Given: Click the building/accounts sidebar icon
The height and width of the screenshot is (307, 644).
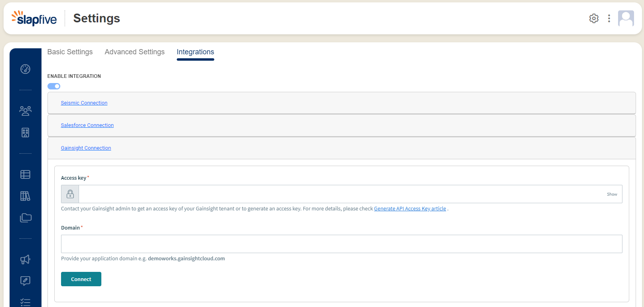Looking at the screenshot, I should click(x=25, y=133).
